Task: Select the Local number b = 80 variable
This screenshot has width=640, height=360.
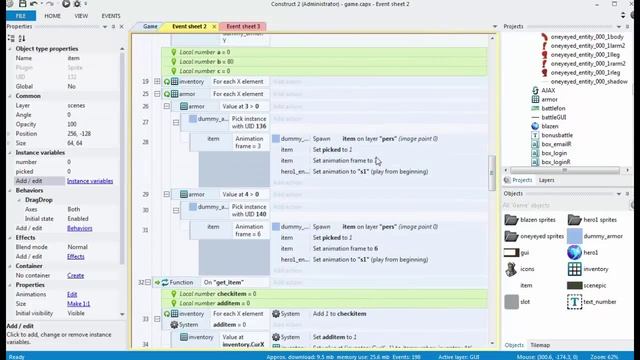Action: (x=324, y=62)
